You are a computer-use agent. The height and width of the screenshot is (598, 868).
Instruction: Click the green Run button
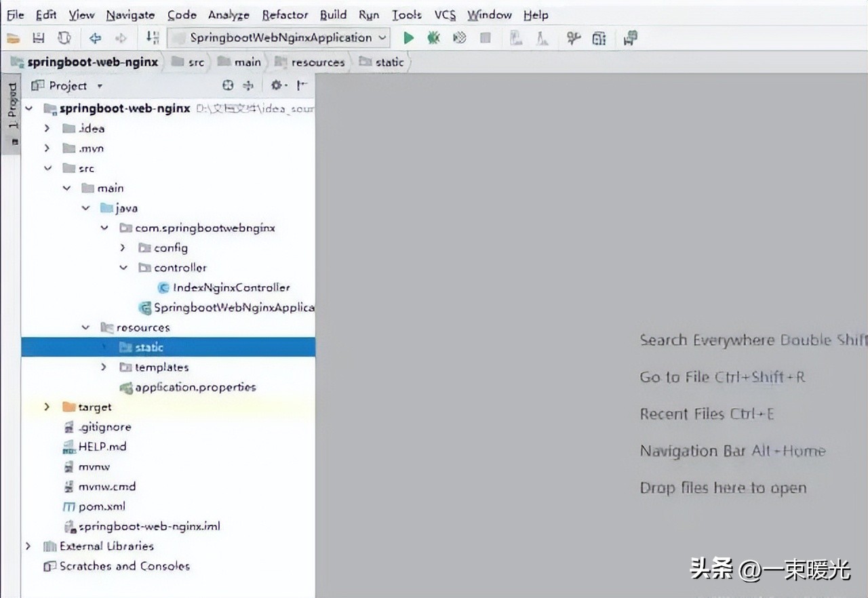408,38
